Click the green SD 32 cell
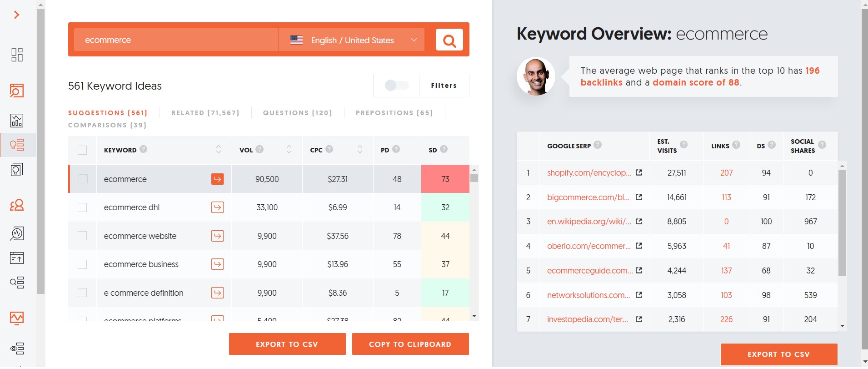868x369 pixels. coord(445,207)
